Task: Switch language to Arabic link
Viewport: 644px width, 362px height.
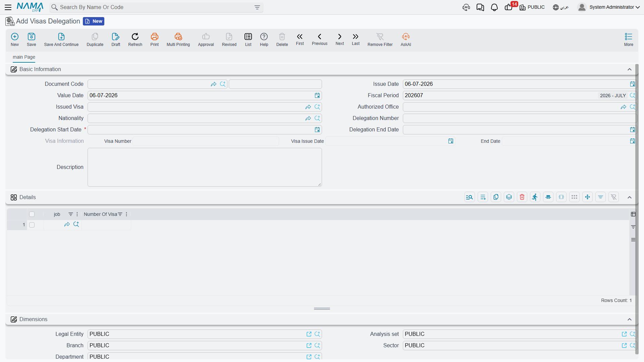Action: pos(561,7)
